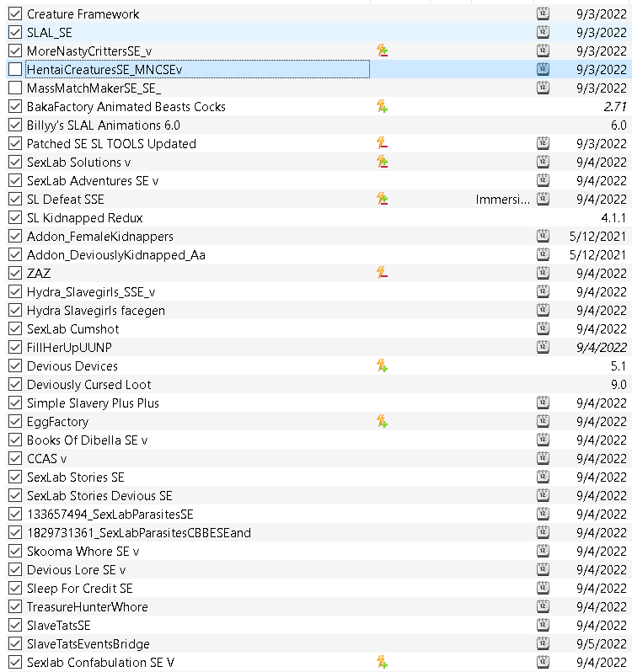The width and height of the screenshot is (632, 672).
Task: Click conflict icon on SL Defeat SSE row
Action: click(x=382, y=199)
